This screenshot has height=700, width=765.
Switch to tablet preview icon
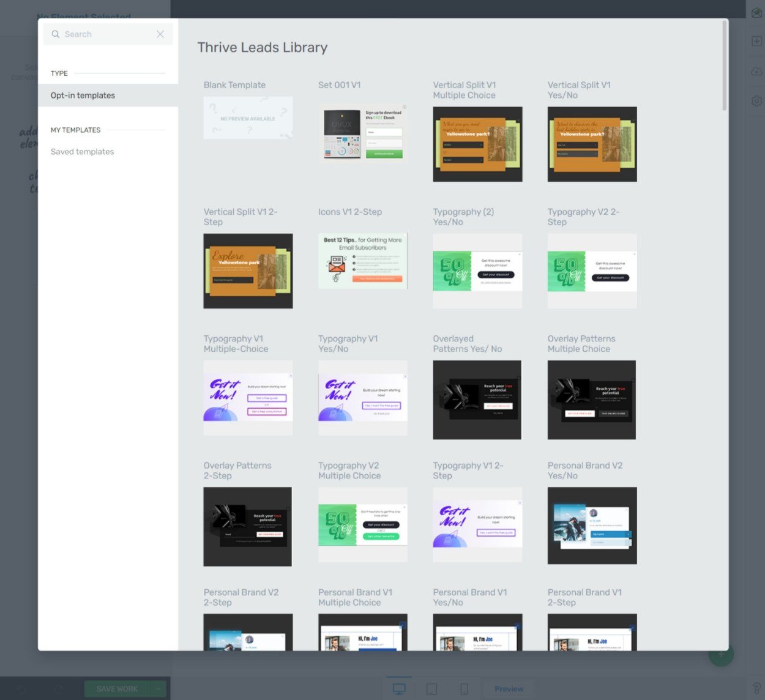[x=431, y=689]
